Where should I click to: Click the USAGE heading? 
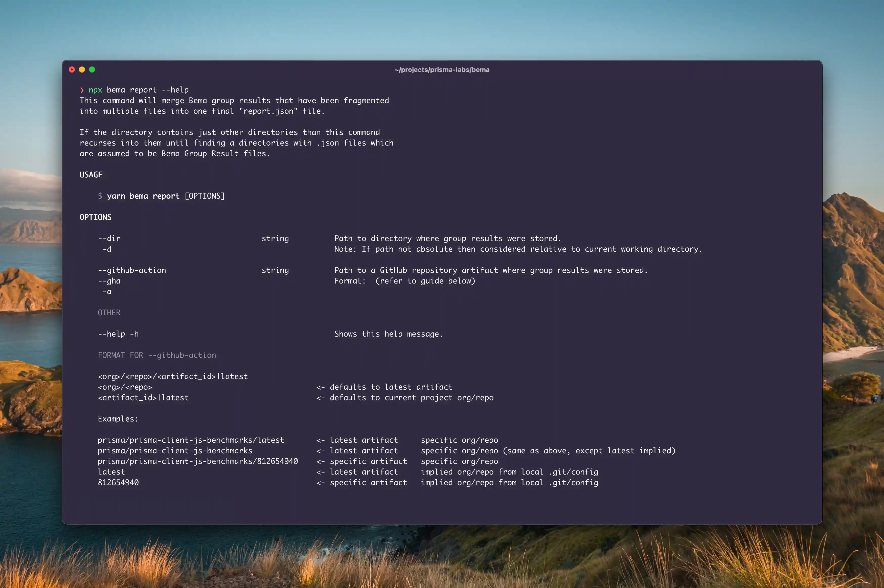[91, 175]
